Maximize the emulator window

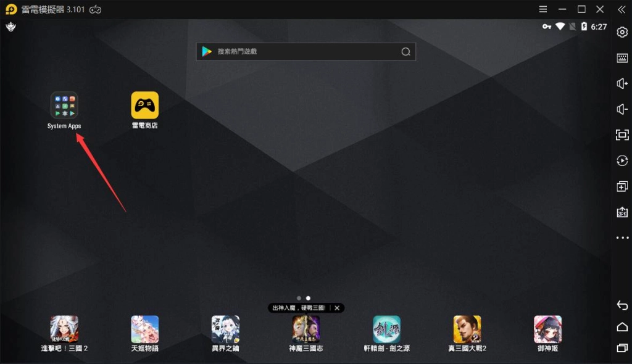pos(581,9)
